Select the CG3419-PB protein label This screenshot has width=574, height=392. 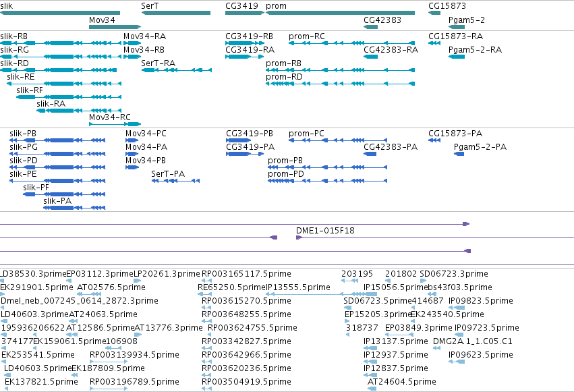(250, 134)
